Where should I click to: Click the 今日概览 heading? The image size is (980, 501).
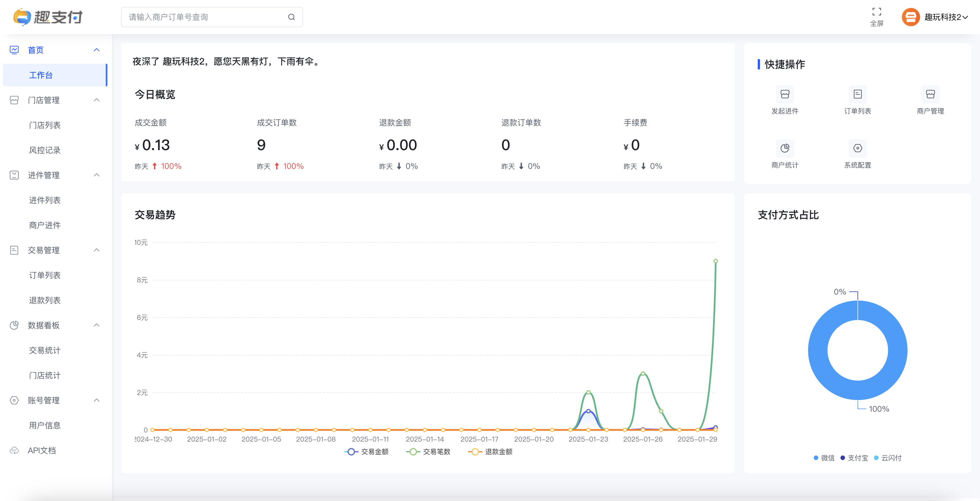click(155, 94)
